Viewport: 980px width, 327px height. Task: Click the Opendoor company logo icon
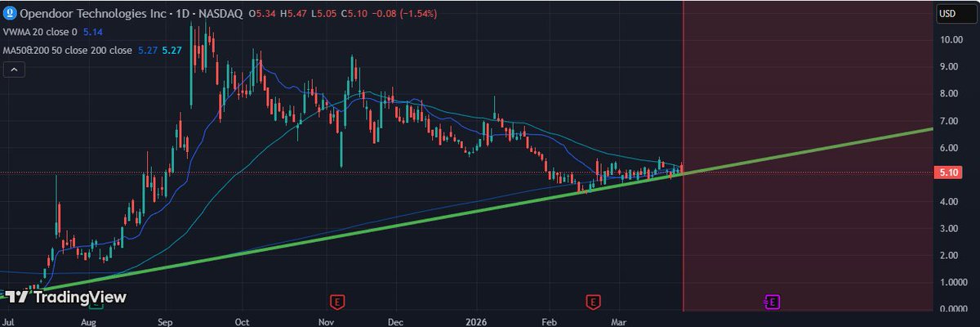pyautogui.click(x=10, y=14)
